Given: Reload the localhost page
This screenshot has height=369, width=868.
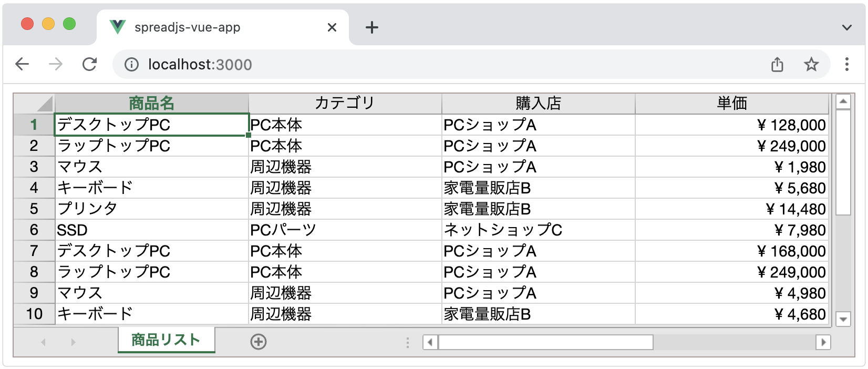Looking at the screenshot, I should pyautogui.click(x=90, y=64).
